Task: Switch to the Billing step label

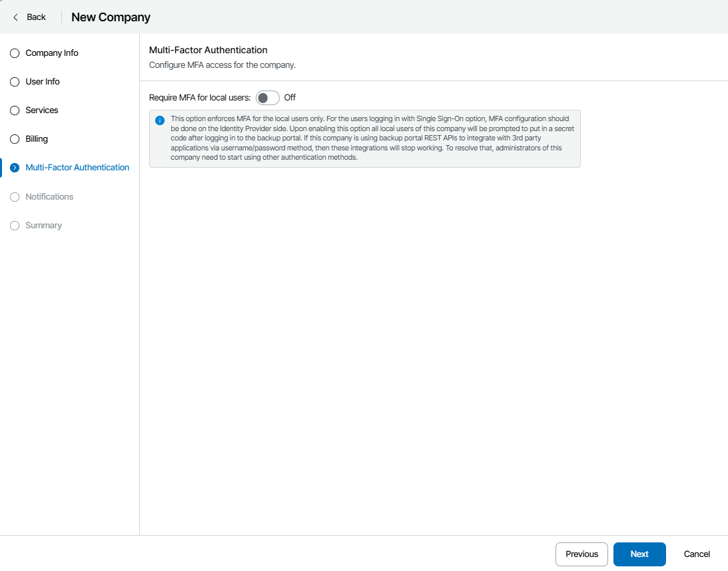Action: coord(37,139)
